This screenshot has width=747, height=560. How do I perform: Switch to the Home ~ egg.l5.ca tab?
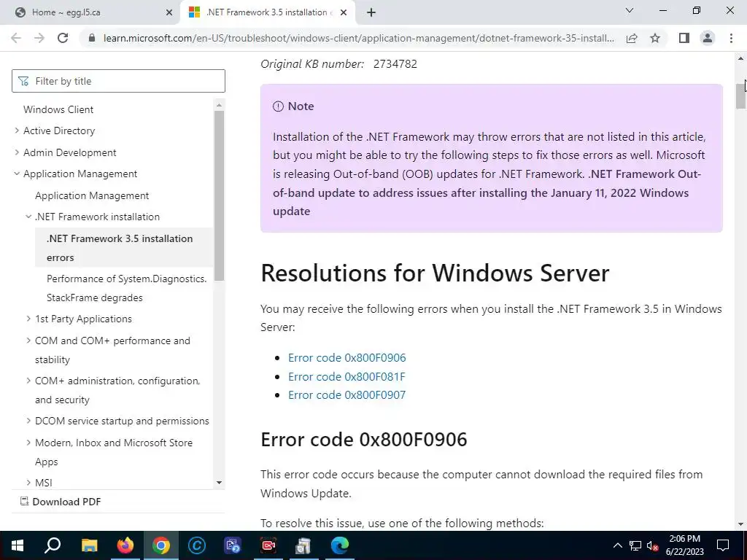click(x=90, y=12)
